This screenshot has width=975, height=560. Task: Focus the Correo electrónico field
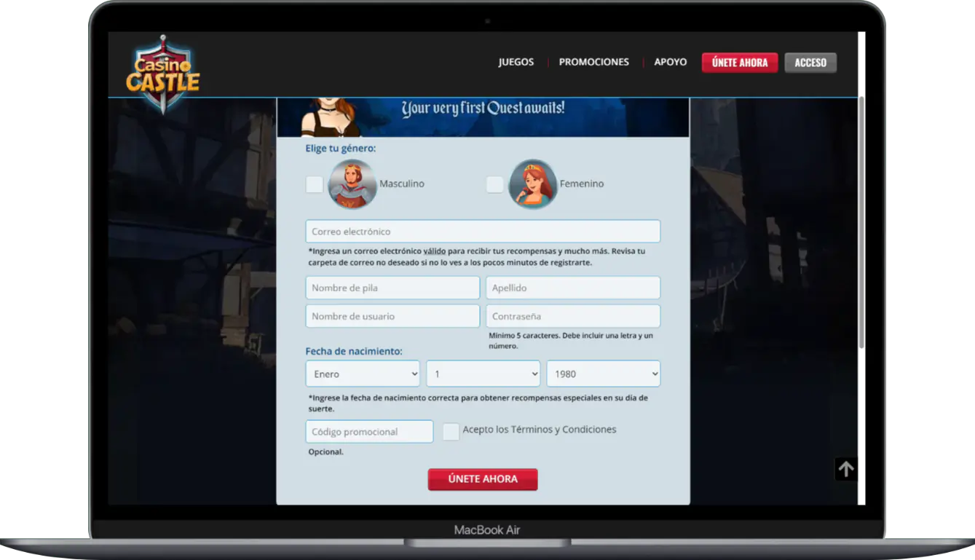482,232
